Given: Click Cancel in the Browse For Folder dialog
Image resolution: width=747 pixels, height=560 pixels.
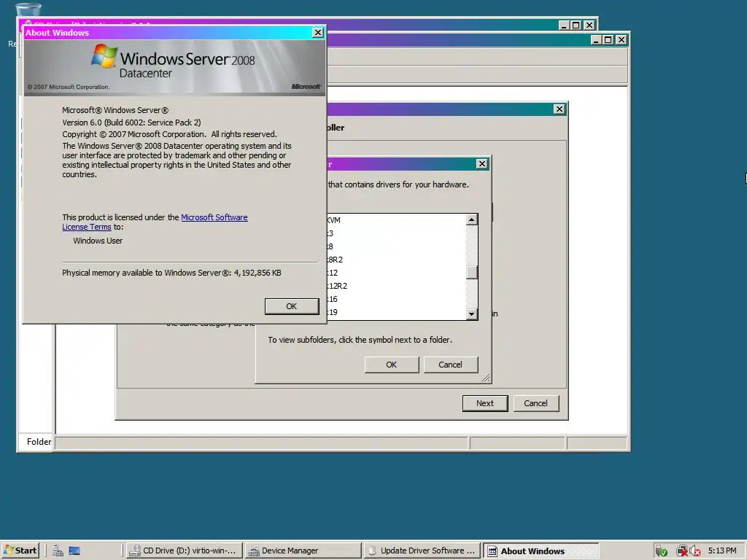Looking at the screenshot, I should pyautogui.click(x=450, y=365).
